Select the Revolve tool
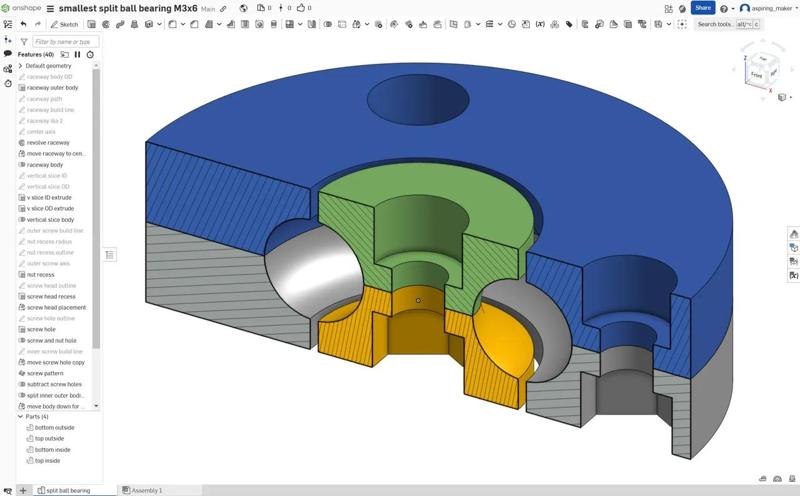 point(106,24)
